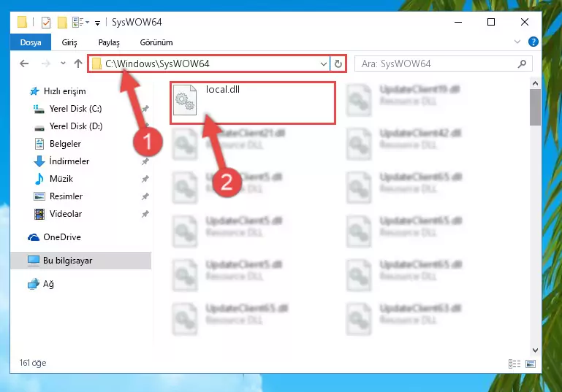The width and height of the screenshot is (562, 392).
Task: Select Ağ network in navigation pane
Action: coord(48,284)
